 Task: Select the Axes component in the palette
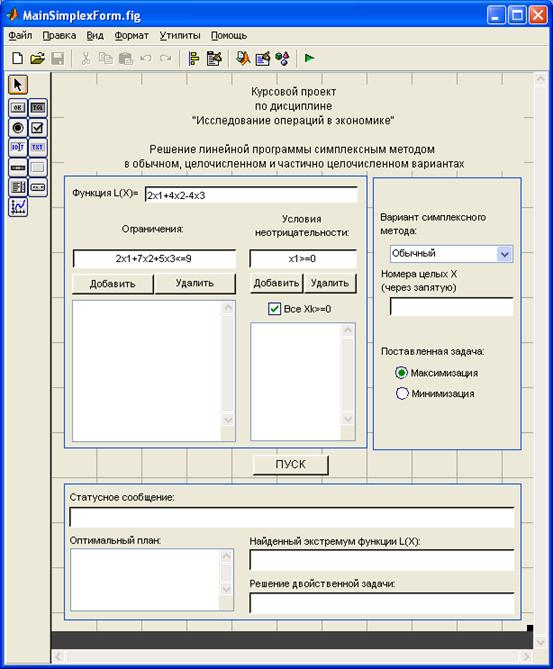(17, 207)
